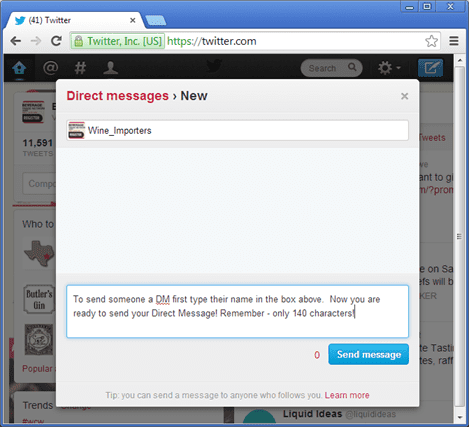Return to the Direct messages list

[x=117, y=96]
